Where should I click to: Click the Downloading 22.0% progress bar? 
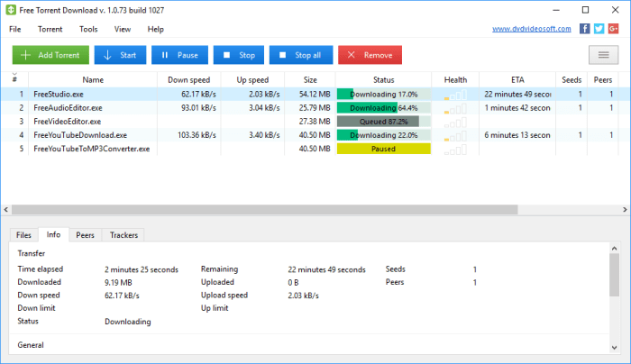coord(383,135)
